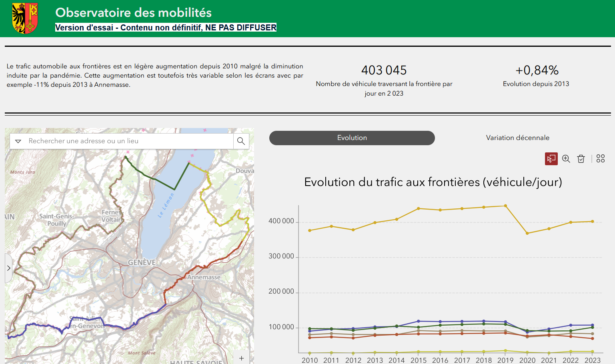Activate the chart rectangle selection tool
The height and width of the screenshot is (364, 615).
point(551,159)
